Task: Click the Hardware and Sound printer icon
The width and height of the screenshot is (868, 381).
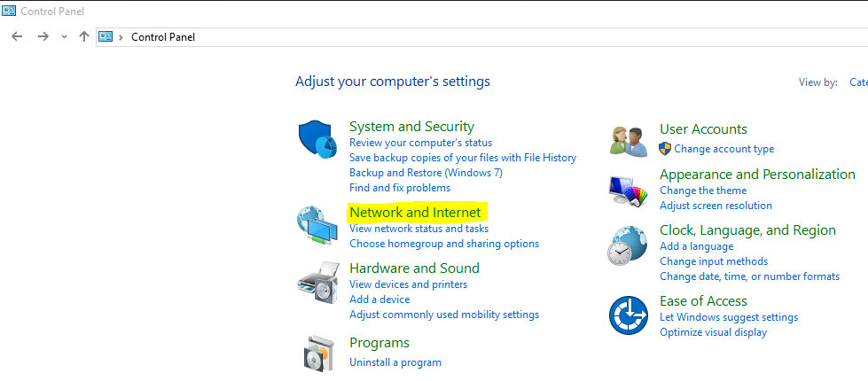Action: [317, 282]
